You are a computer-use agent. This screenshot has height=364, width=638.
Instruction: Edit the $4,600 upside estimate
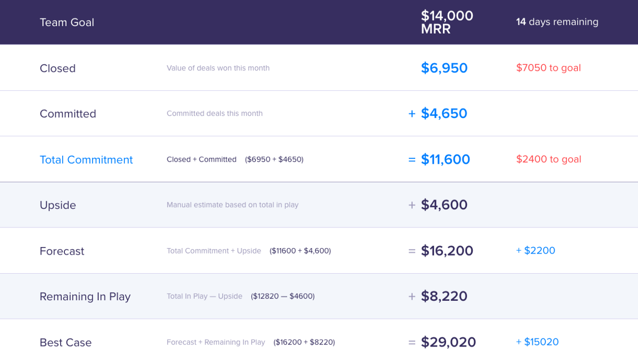point(444,205)
